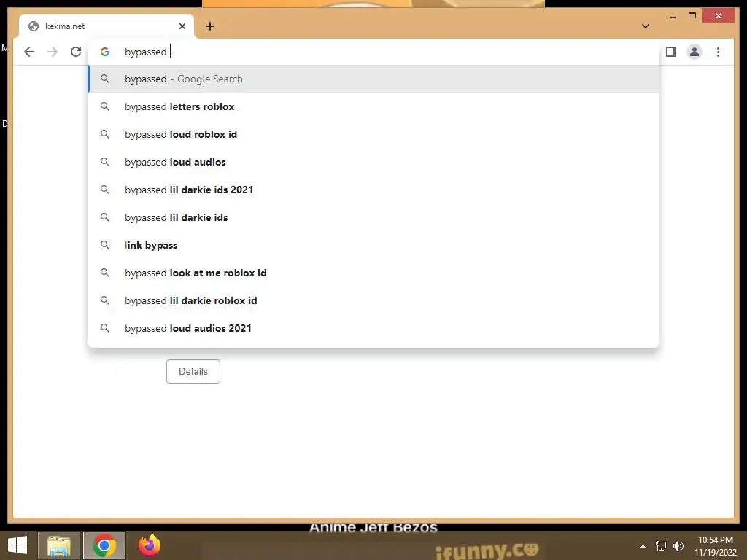
Task: Choose 'bypassed - Google Search' suggestion
Action: click(374, 79)
